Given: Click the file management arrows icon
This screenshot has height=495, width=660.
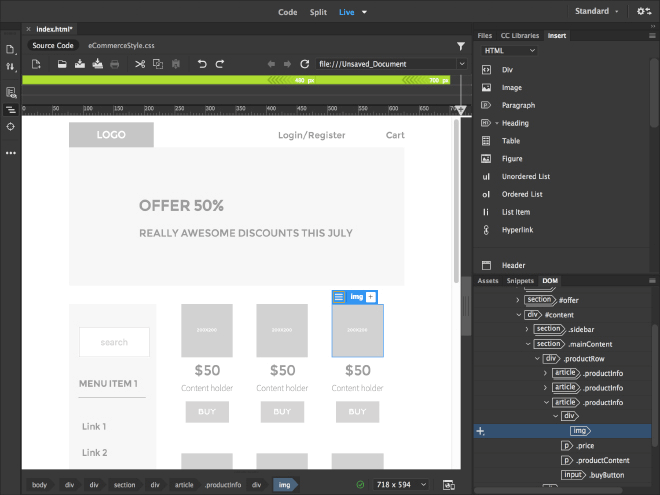Looking at the screenshot, I should [11, 67].
